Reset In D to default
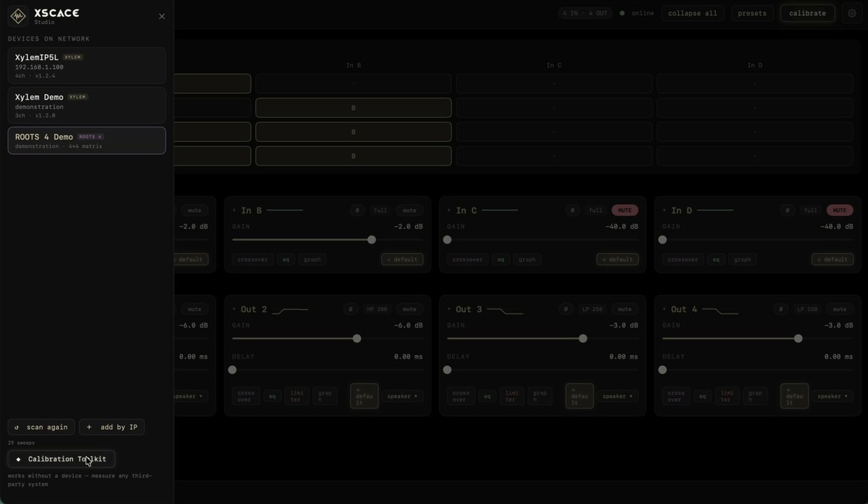This screenshot has height=504, width=868. (x=833, y=260)
